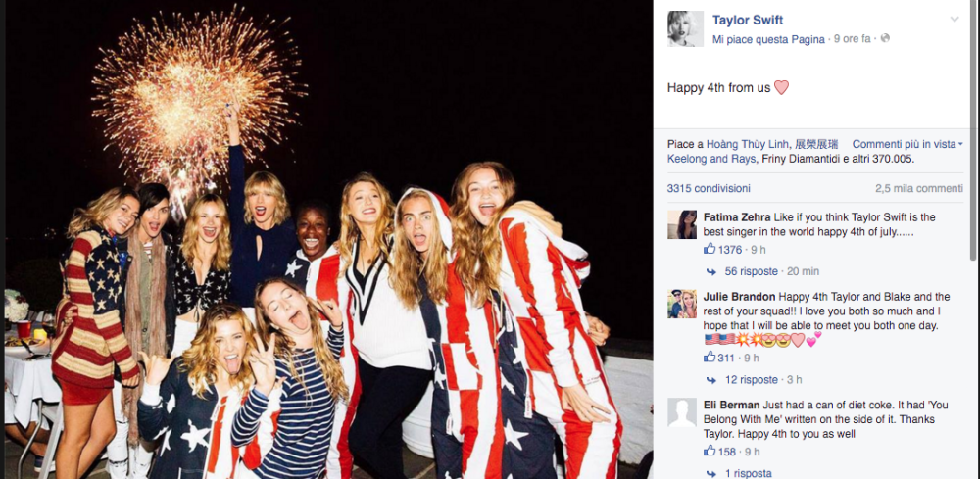
Task: Open post options chevron at top right
Action: 954,20
